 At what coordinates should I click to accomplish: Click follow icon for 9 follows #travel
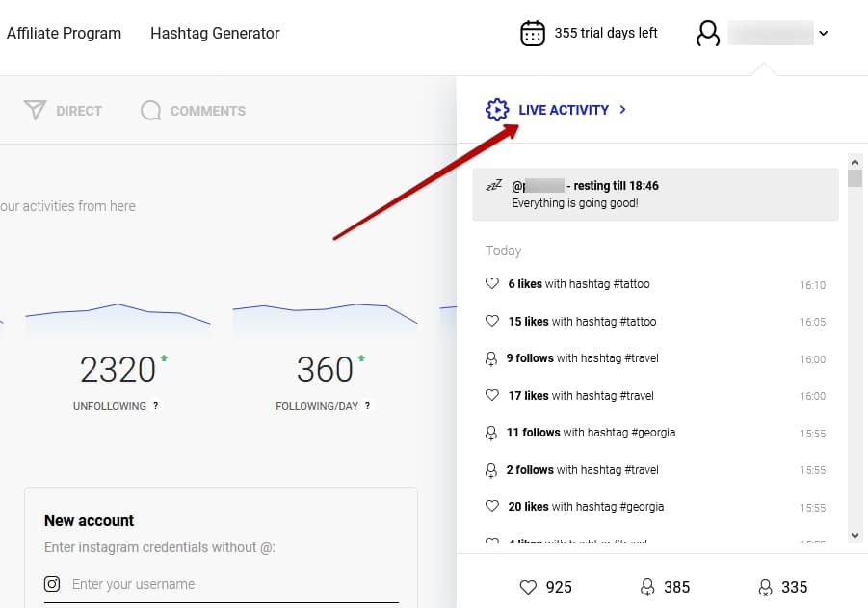point(491,358)
